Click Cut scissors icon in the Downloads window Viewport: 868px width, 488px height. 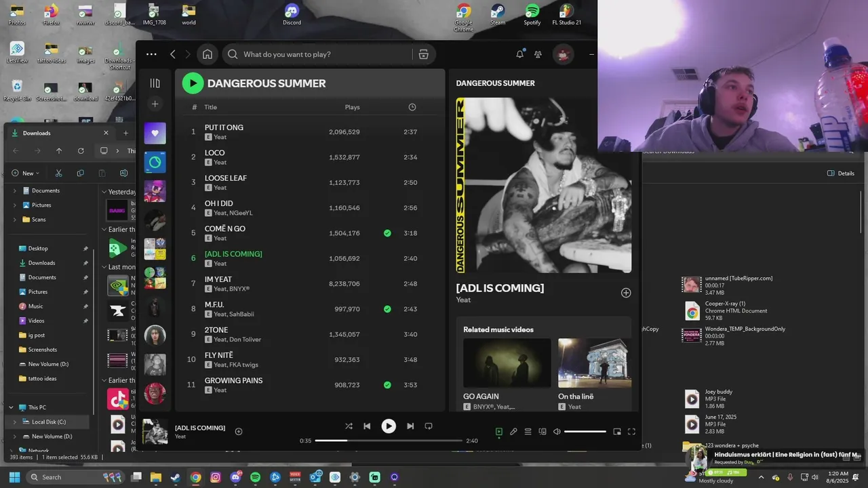(x=59, y=173)
